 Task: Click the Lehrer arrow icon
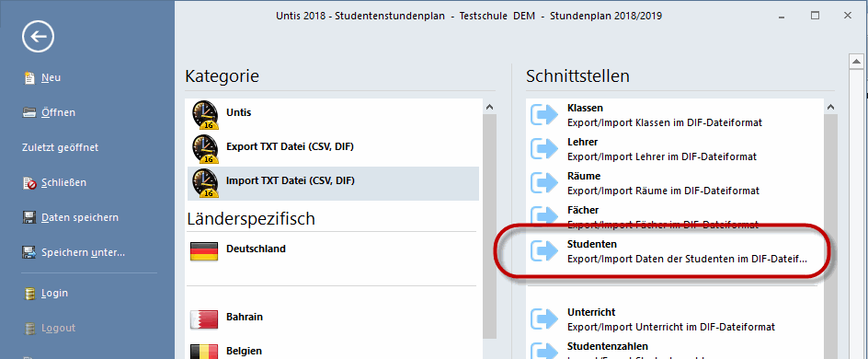pos(545,149)
